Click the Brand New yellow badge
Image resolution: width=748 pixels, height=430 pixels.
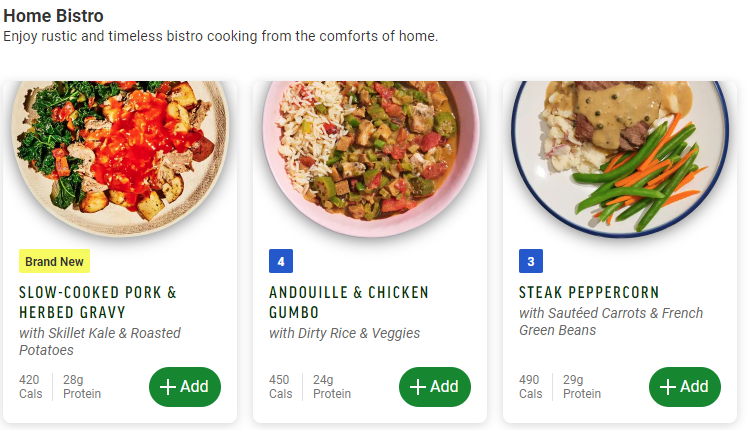point(54,262)
